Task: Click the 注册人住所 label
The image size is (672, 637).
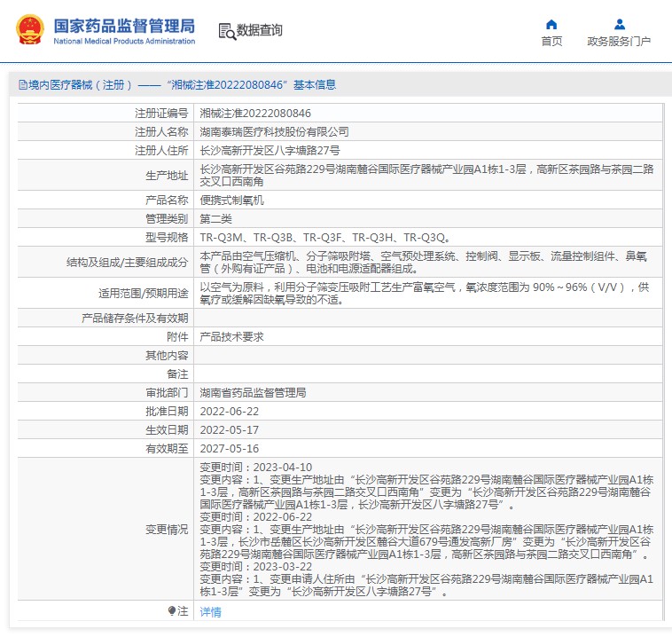Action: pyautogui.click(x=161, y=151)
